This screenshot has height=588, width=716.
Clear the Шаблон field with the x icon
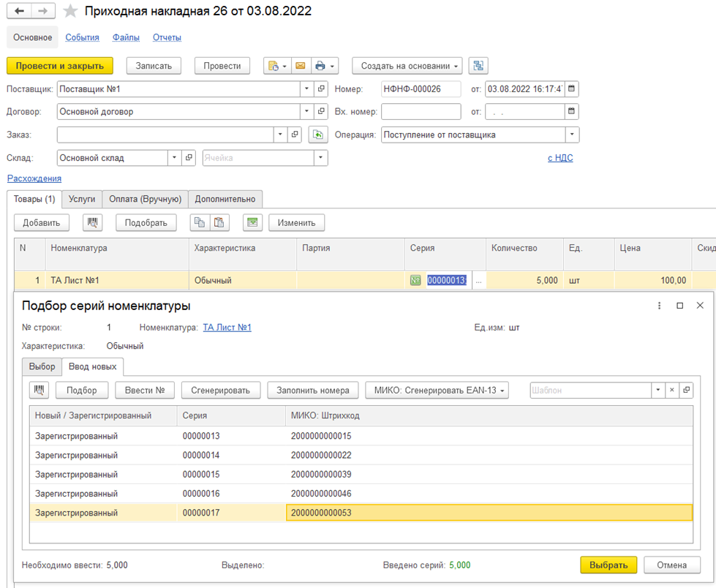click(x=671, y=390)
